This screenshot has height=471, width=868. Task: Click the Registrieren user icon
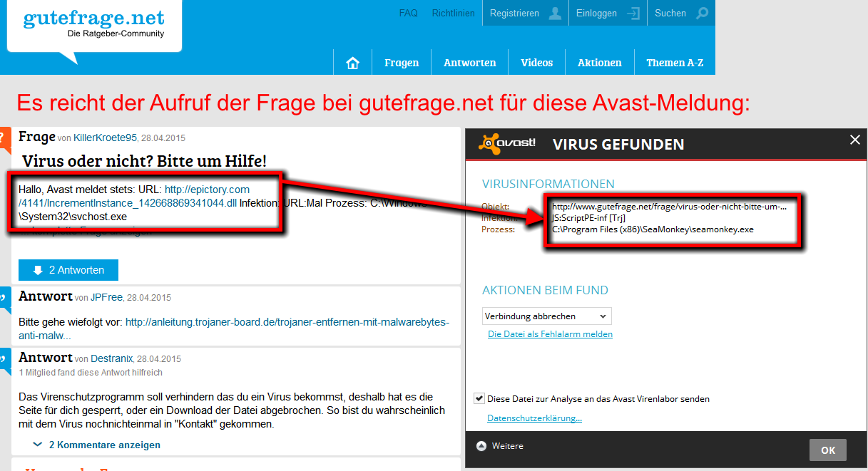click(555, 13)
